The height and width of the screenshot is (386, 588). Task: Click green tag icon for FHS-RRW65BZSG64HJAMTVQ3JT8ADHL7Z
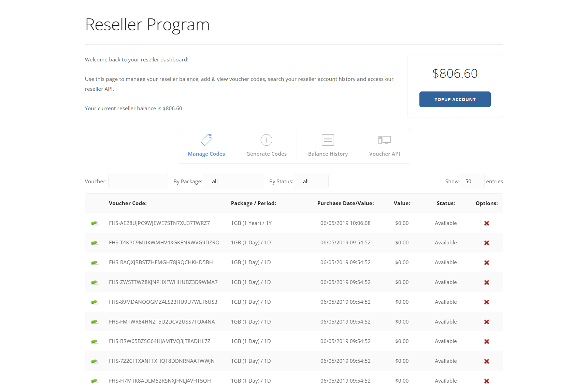[95, 342]
